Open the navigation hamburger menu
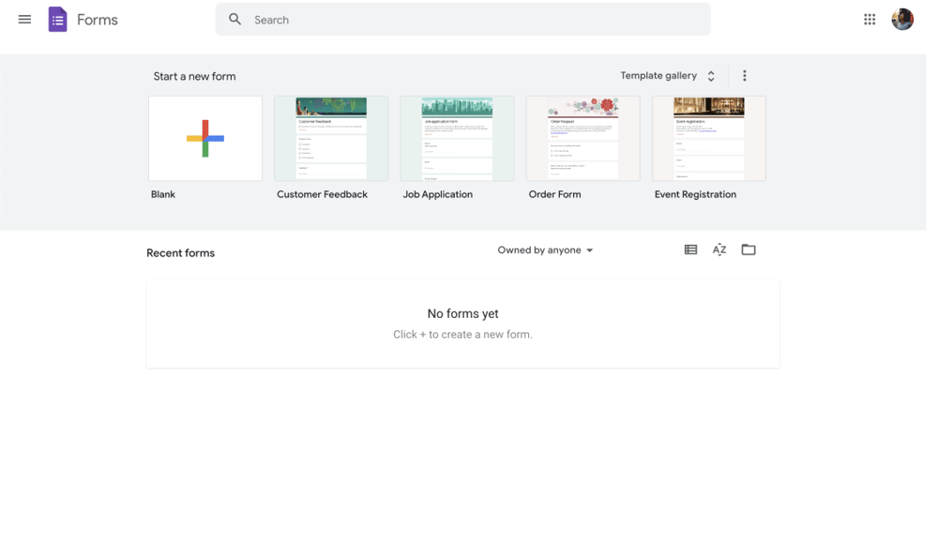Viewport: 938px width, 560px height. (x=24, y=19)
